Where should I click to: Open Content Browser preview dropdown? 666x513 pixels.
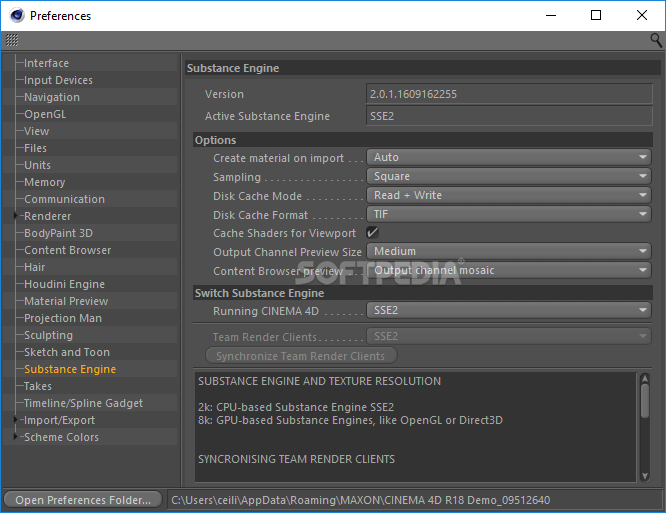click(x=509, y=270)
